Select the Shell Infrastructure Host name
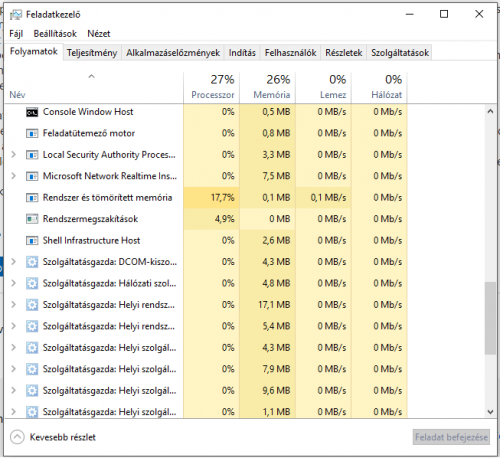This screenshot has width=500, height=458. point(91,240)
